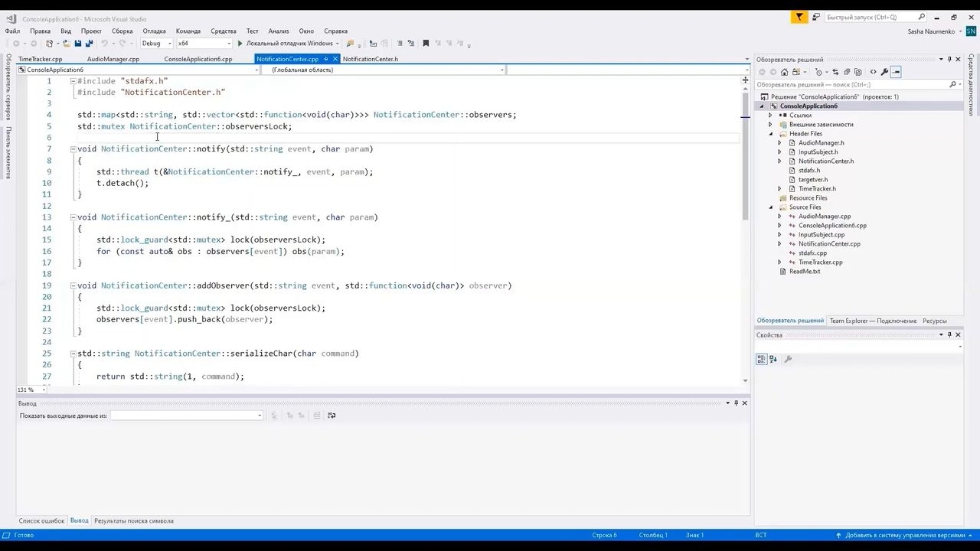
Task: Click the Sync with Active Document icon
Action: tap(835, 72)
